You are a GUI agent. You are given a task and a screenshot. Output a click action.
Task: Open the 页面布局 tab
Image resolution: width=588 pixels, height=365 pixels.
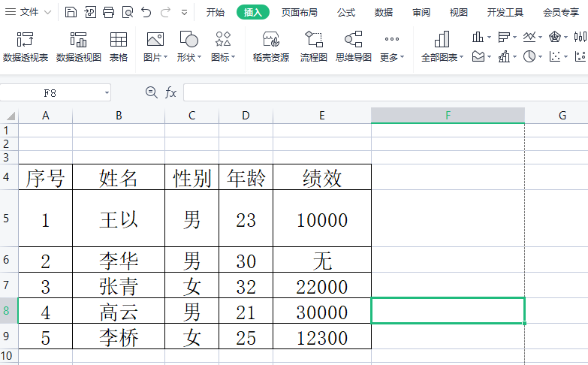point(299,12)
